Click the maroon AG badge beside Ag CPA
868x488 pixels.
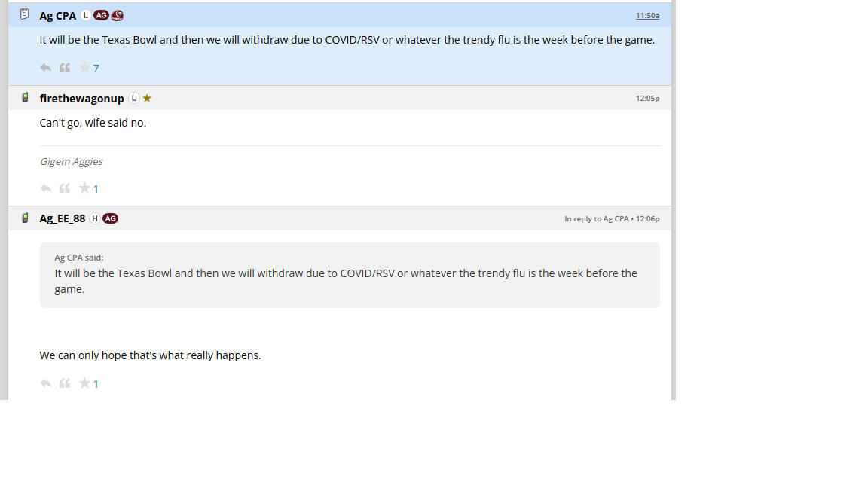101,16
